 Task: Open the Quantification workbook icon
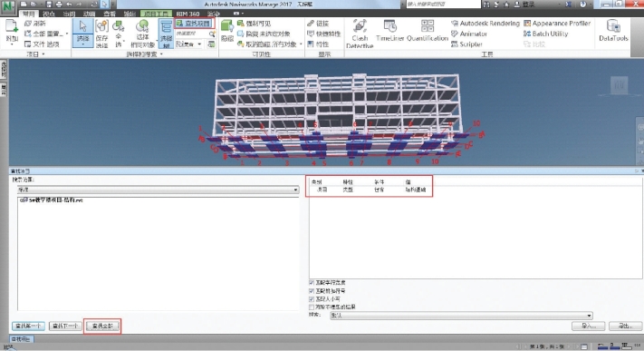[x=428, y=31]
